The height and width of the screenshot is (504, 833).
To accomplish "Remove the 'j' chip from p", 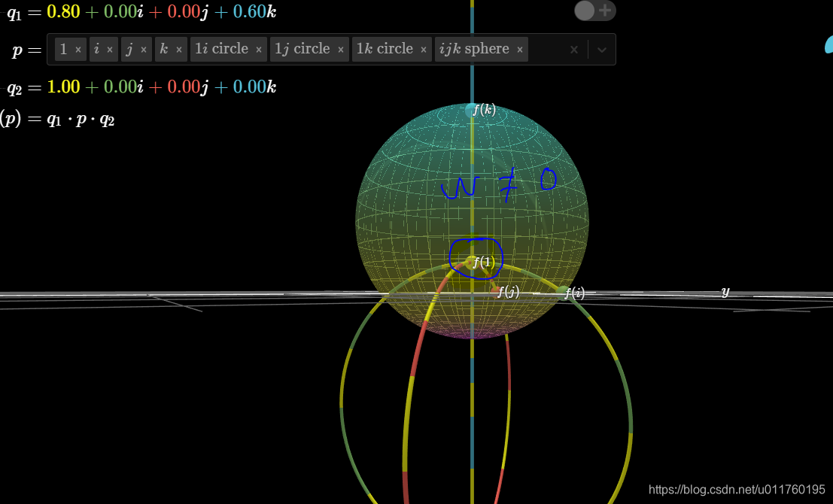I will click(144, 50).
